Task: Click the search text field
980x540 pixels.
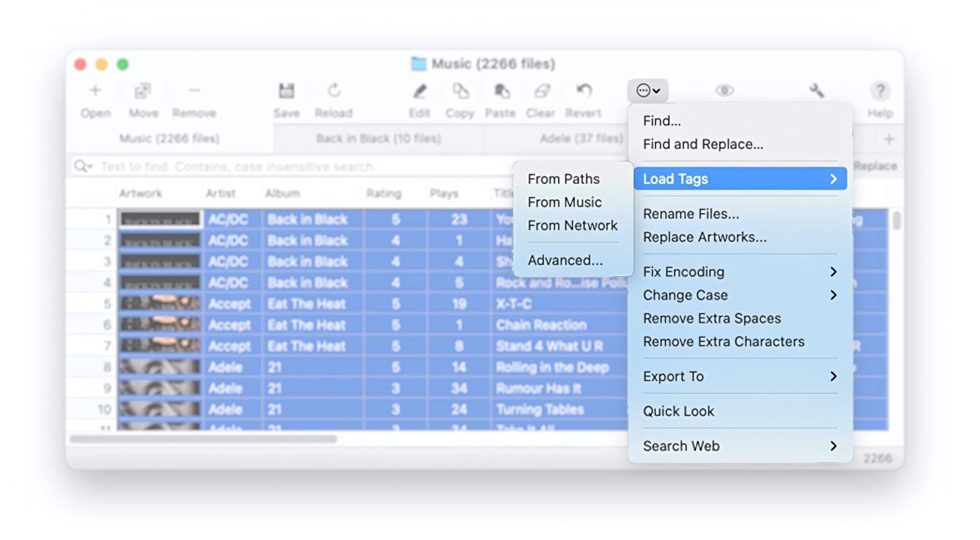Action: coord(280,166)
